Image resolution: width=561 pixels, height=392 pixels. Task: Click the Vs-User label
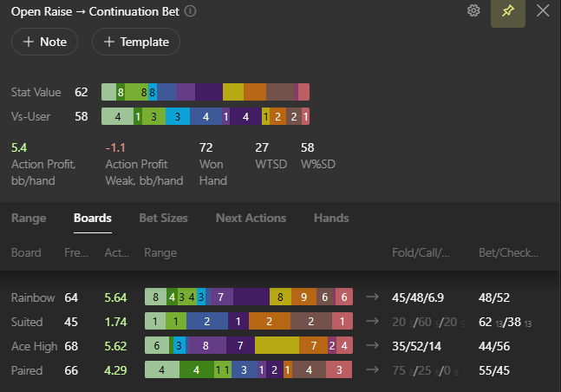tap(30, 117)
